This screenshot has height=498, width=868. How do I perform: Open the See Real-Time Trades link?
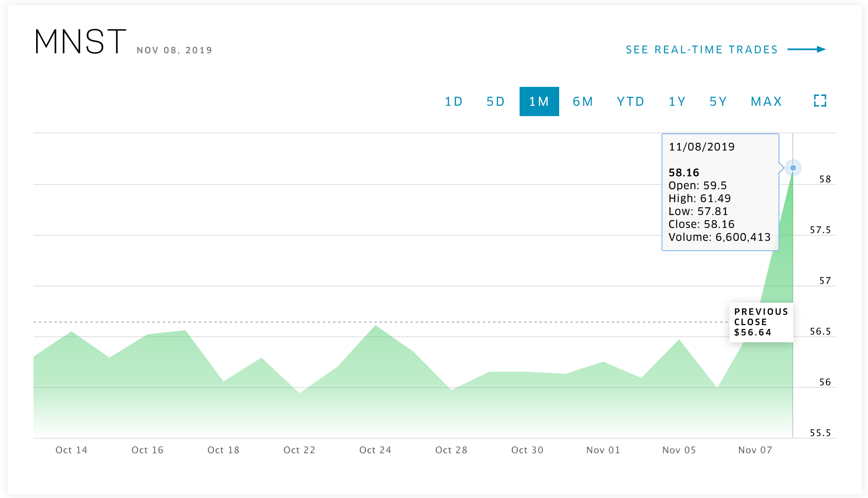tap(702, 50)
